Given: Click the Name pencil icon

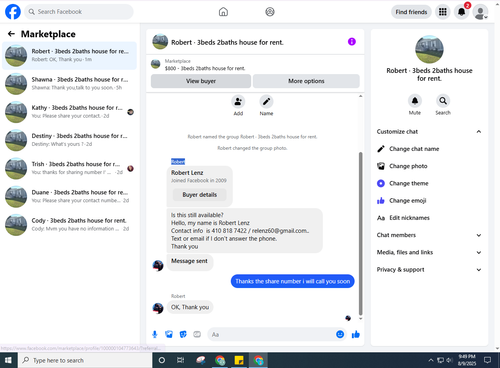Looking at the screenshot, I should [x=266, y=102].
